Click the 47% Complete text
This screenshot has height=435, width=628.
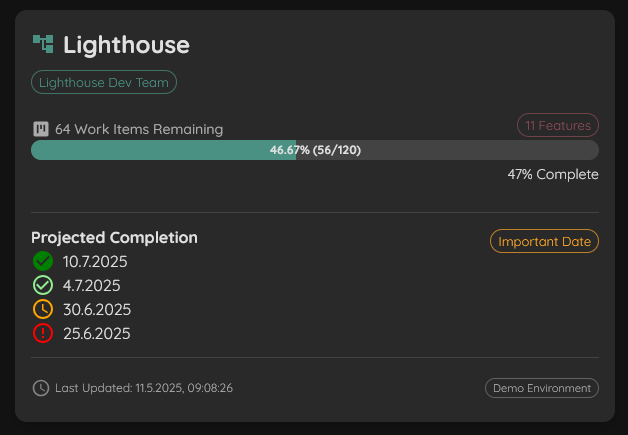(553, 174)
